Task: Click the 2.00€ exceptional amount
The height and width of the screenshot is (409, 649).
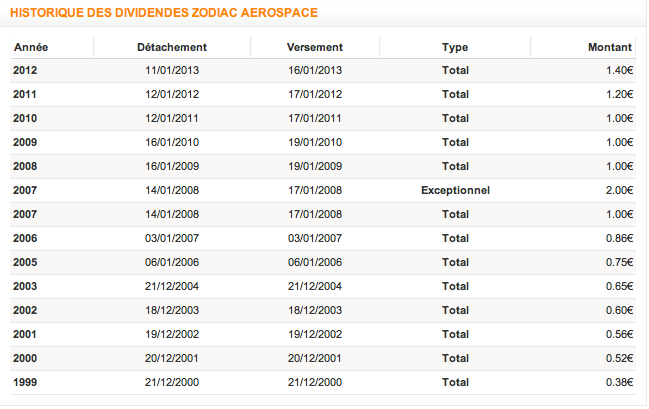Action: pyautogui.click(x=619, y=190)
